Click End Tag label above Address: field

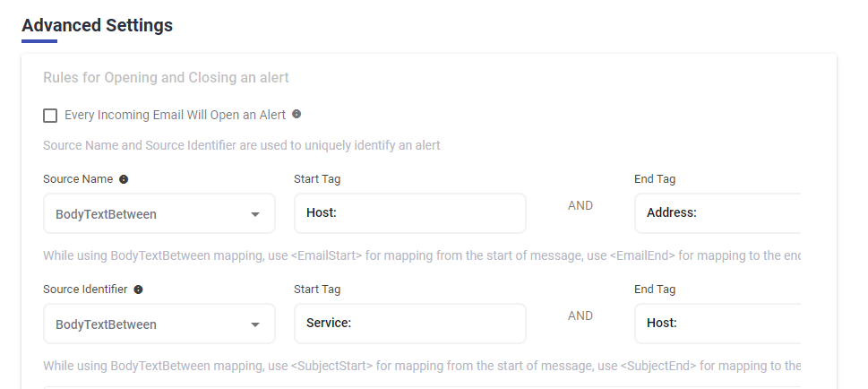tap(655, 179)
